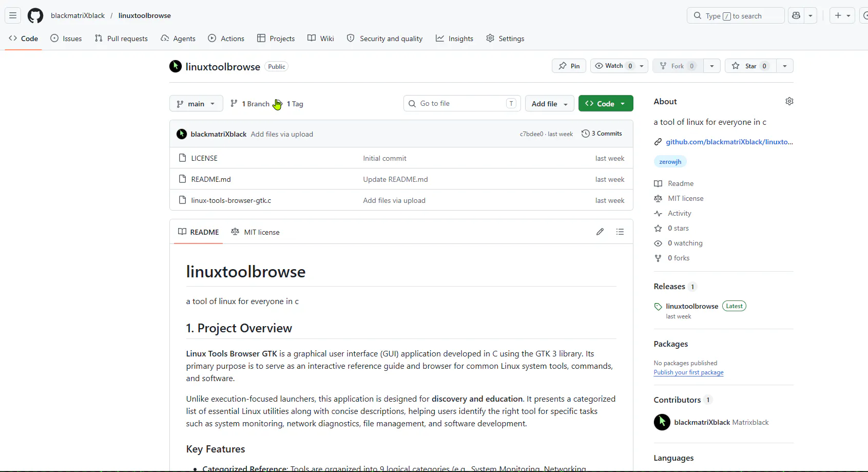Screen dimensions: 868x472
Task: Open commit hash c7bdee0
Action: 531,134
